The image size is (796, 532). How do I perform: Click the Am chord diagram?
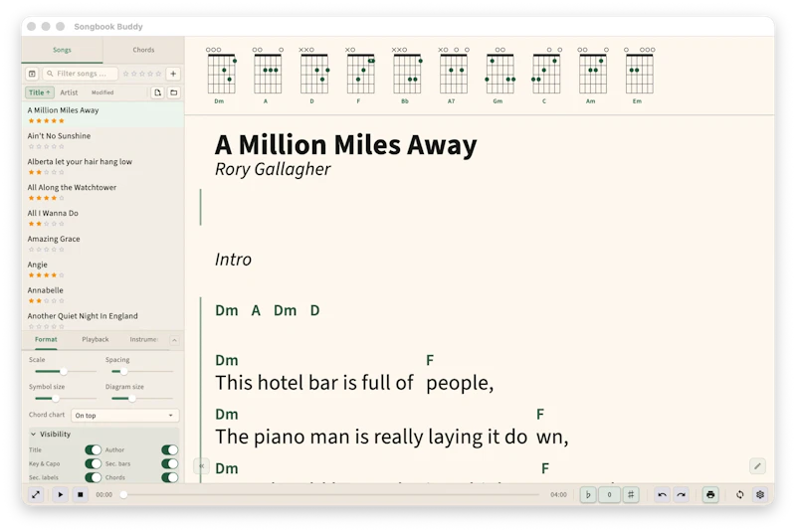point(593,76)
